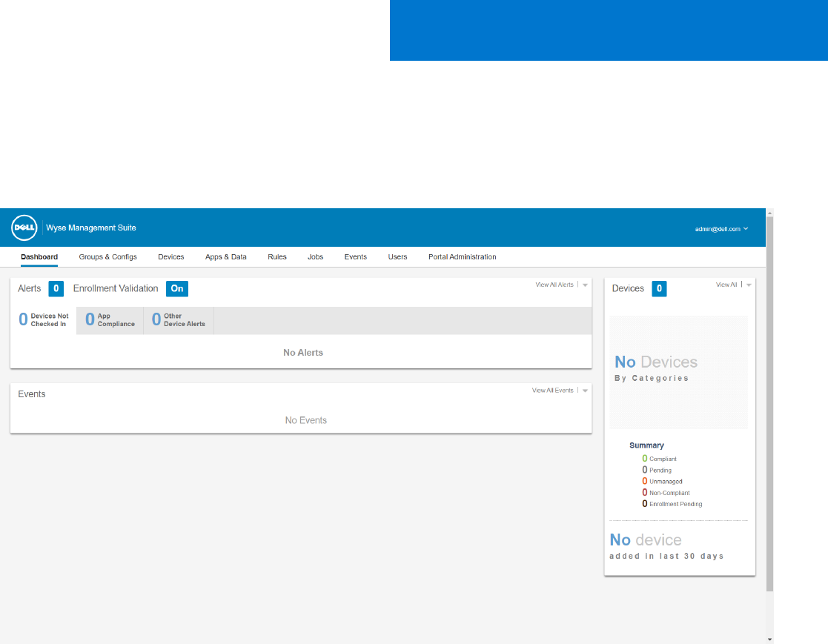Toggle Enrollment Validation On button
The image size is (828, 644).
(x=177, y=289)
